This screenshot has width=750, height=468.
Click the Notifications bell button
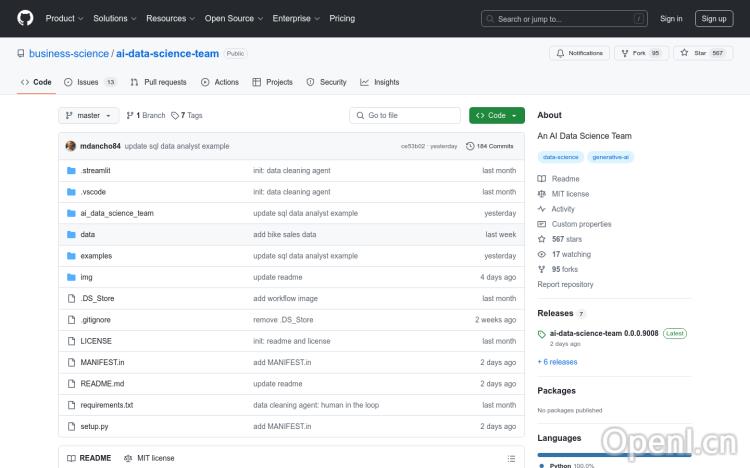click(x=580, y=53)
